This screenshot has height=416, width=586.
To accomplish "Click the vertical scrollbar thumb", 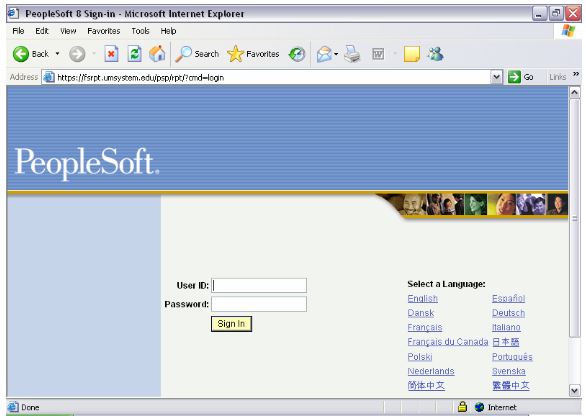I will point(575,219).
